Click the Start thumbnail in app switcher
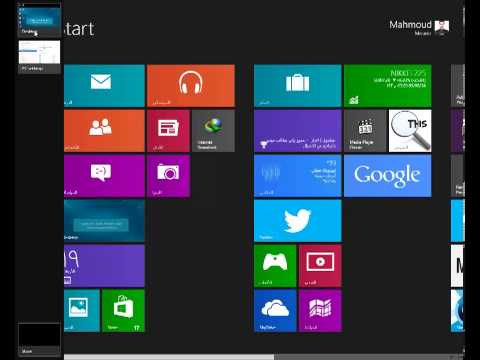Viewport: 480px width, 360px height. coord(39,339)
